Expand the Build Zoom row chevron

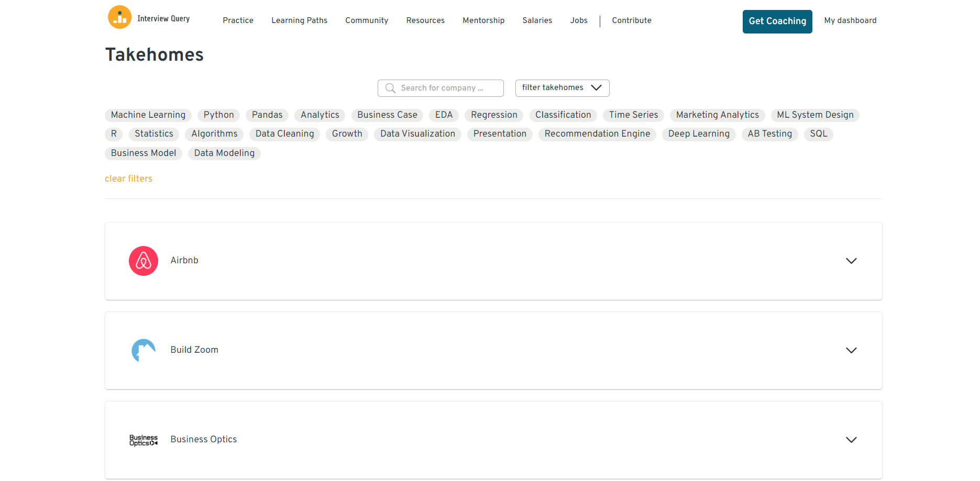point(851,350)
